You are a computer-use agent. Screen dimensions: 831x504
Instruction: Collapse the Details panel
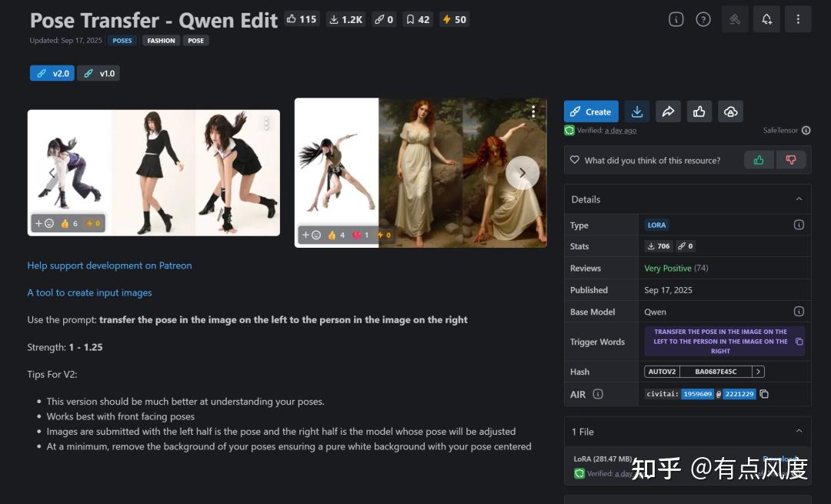pos(799,199)
